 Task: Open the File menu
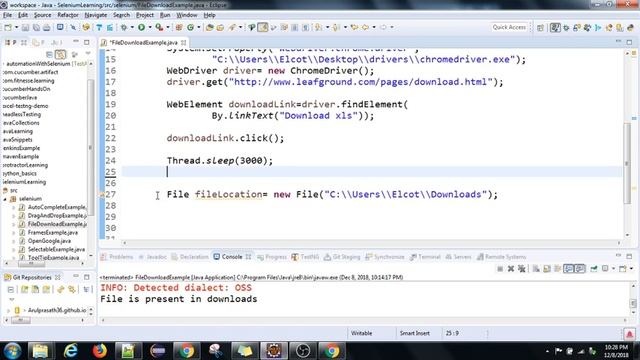coord(7,15)
